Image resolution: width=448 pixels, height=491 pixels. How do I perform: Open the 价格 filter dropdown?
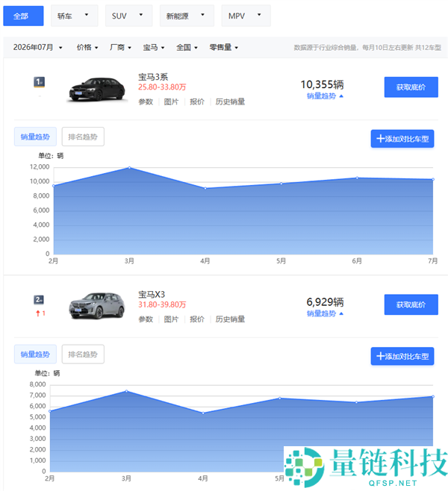[87, 47]
